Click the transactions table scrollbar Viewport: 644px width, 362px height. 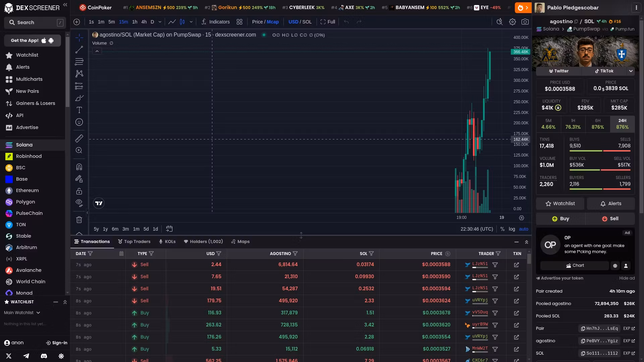pos(529,258)
